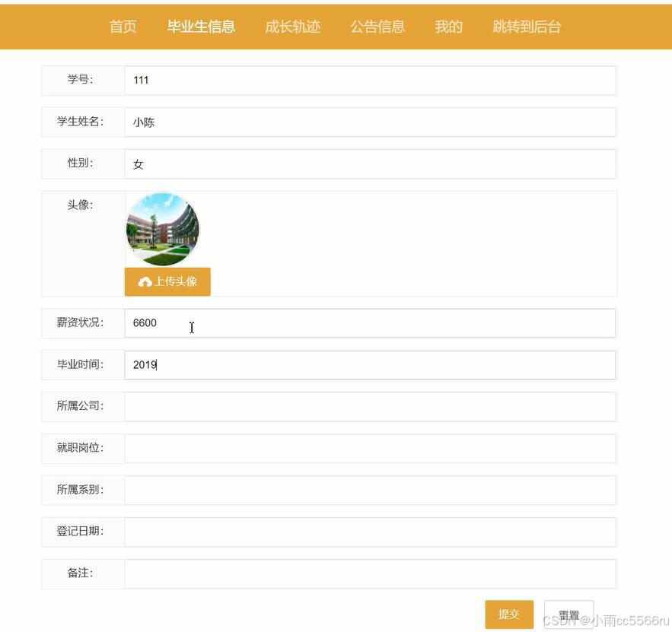Click 跳转到后台 to go to backend
This screenshot has width=672, height=632.
(x=526, y=27)
